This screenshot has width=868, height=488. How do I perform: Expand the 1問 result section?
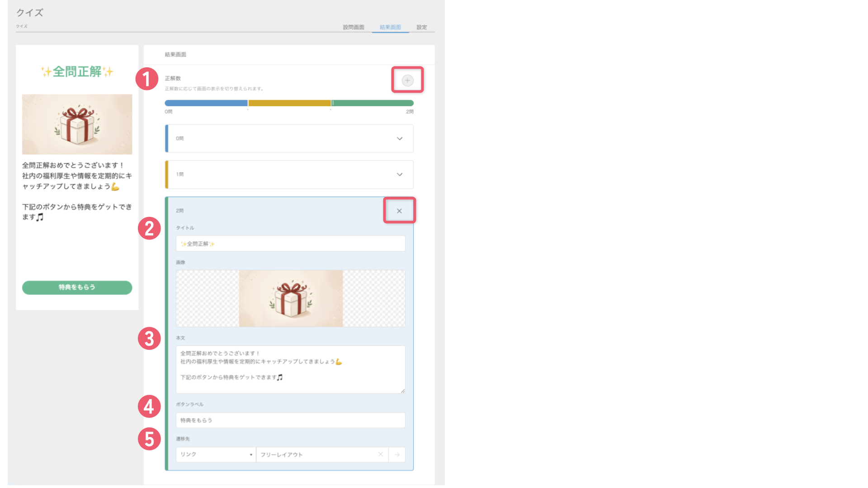[289, 174]
